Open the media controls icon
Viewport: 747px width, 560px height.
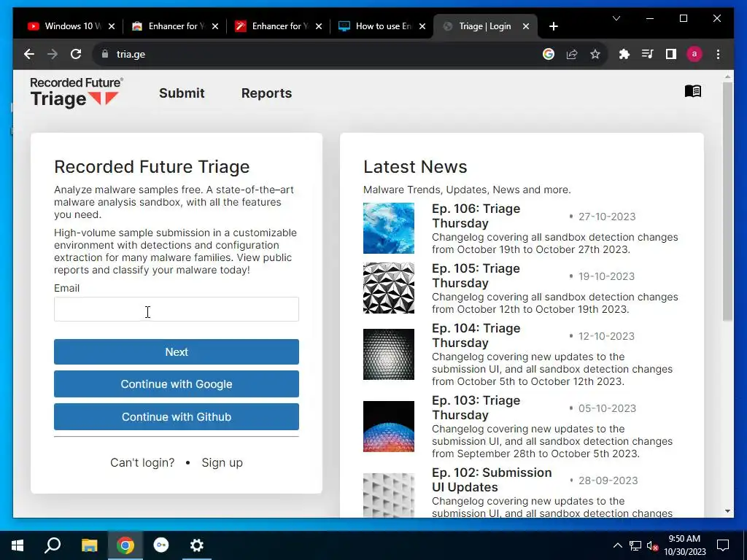648,54
